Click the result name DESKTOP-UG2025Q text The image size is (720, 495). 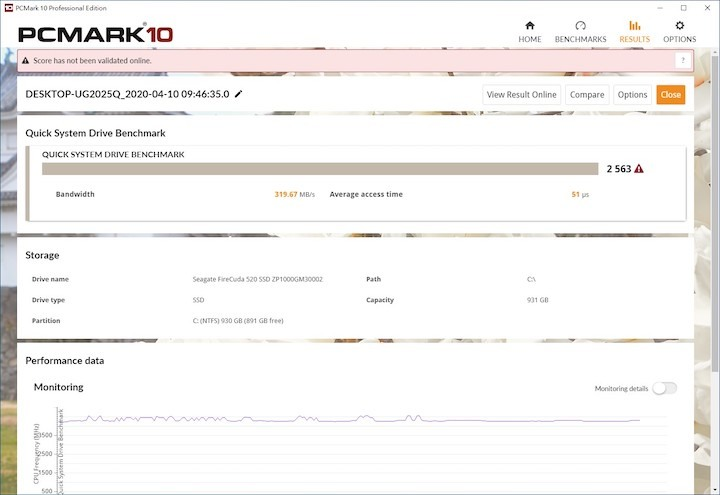point(127,94)
